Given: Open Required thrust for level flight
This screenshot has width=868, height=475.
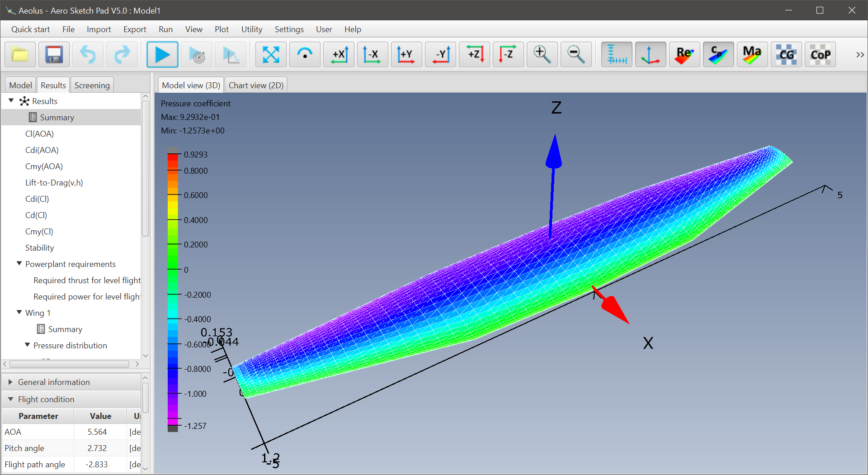Looking at the screenshot, I should click(x=87, y=280).
